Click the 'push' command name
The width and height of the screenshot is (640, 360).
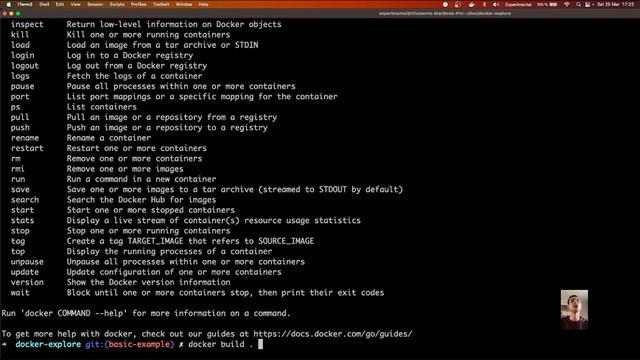(20, 128)
